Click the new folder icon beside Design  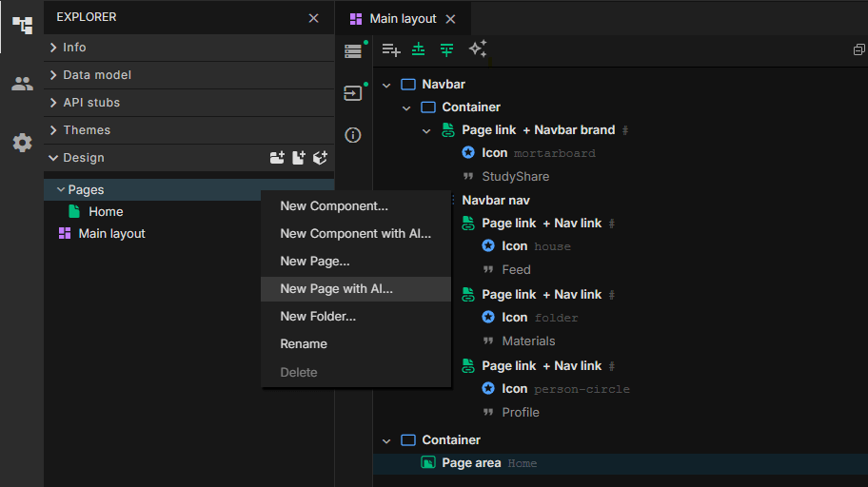click(277, 158)
